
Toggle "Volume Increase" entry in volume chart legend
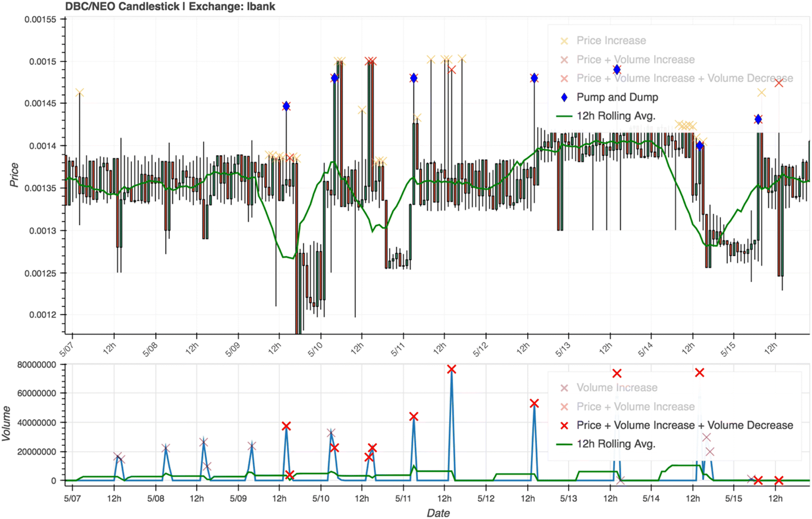click(x=608, y=388)
